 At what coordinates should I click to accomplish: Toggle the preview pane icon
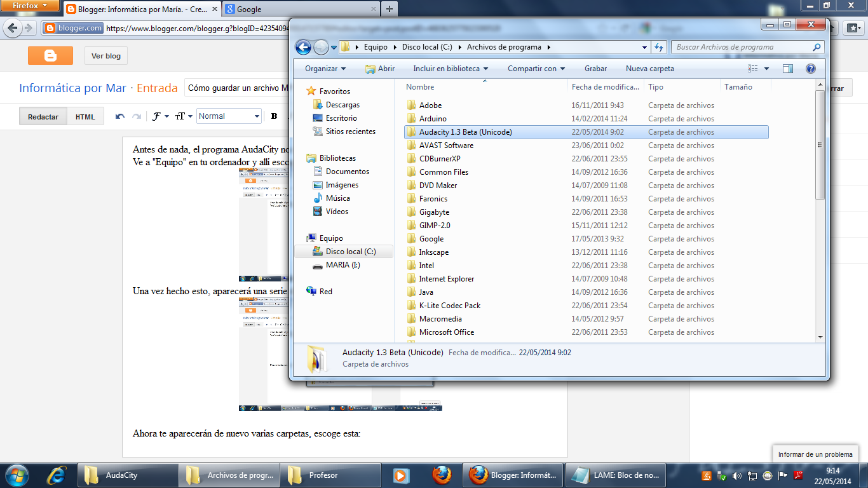click(788, 69)
